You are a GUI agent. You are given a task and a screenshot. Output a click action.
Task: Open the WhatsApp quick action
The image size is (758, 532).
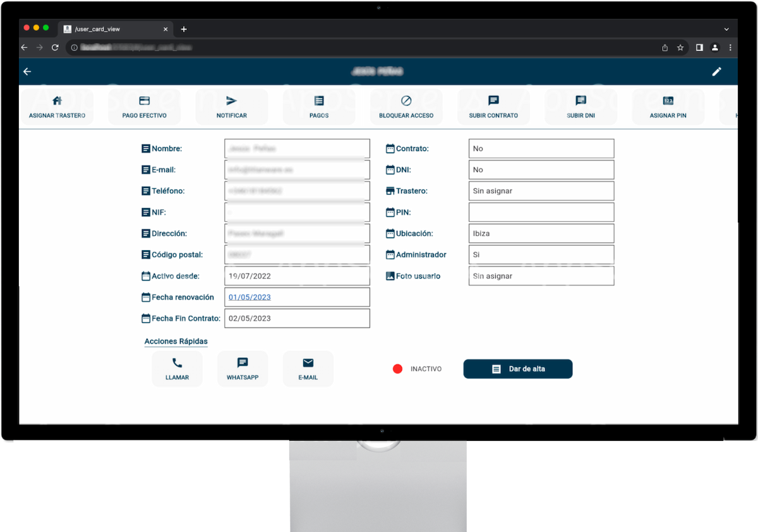pyautogui.click(x=243, y=368)
